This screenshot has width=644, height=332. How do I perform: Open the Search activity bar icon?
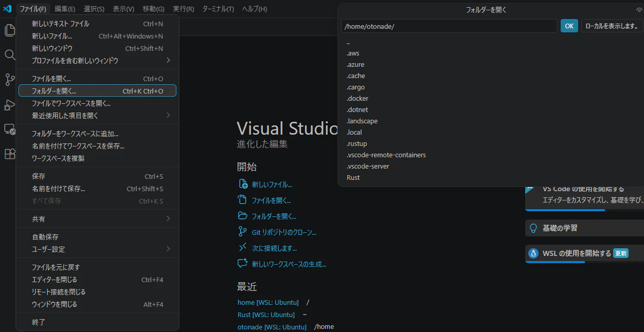(10, 55)
